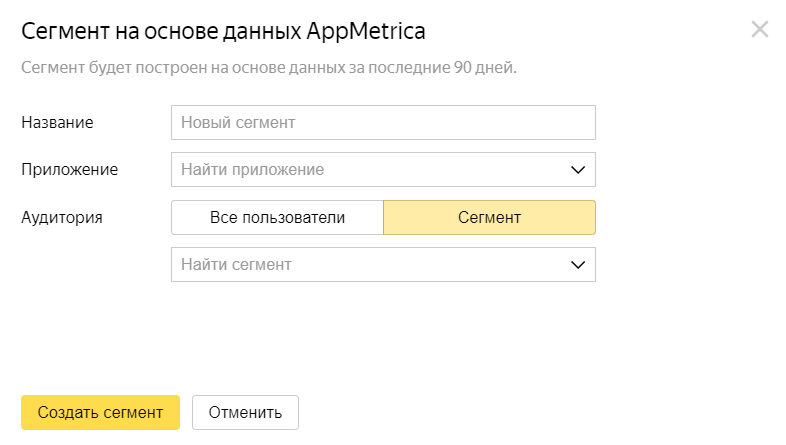
Task: Select the Все пользователи audience option
Action: (x=277, y=217)
